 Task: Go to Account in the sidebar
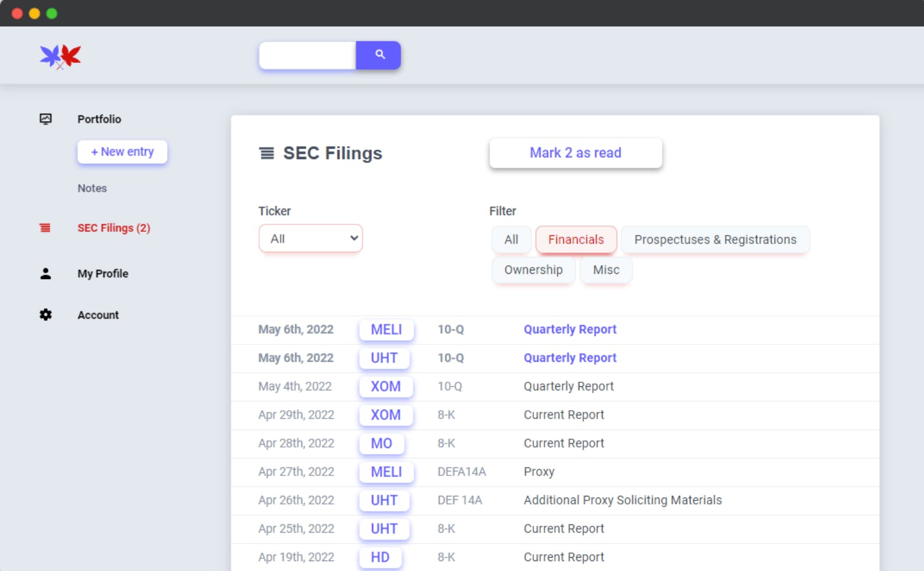point(98,315)
